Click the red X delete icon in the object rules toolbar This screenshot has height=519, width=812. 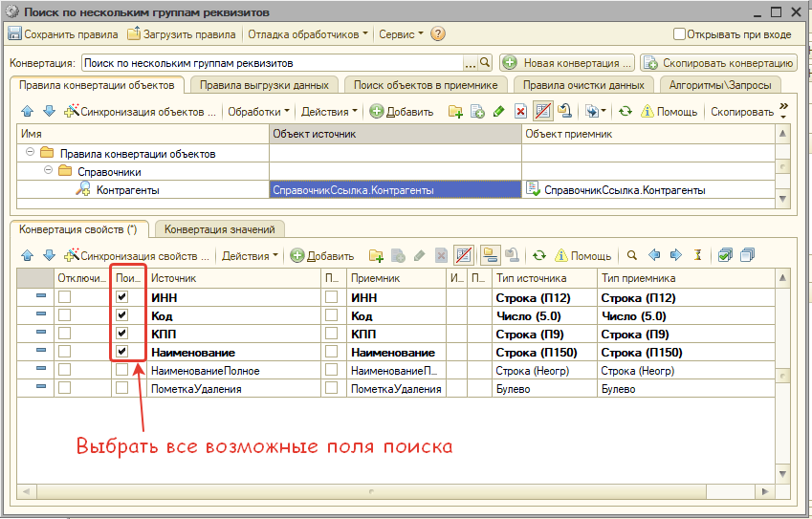coord(520,111)
